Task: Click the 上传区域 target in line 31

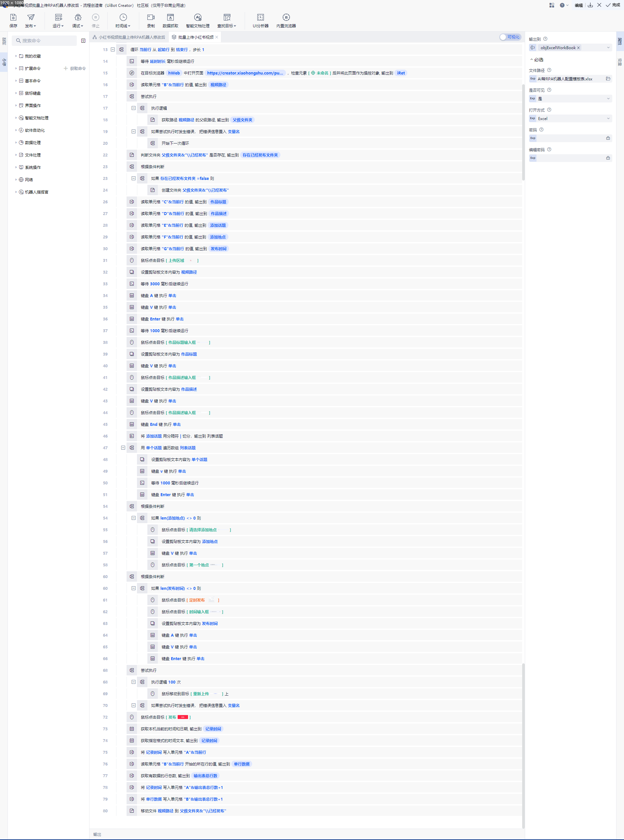Action: click(x=176, y=260)
